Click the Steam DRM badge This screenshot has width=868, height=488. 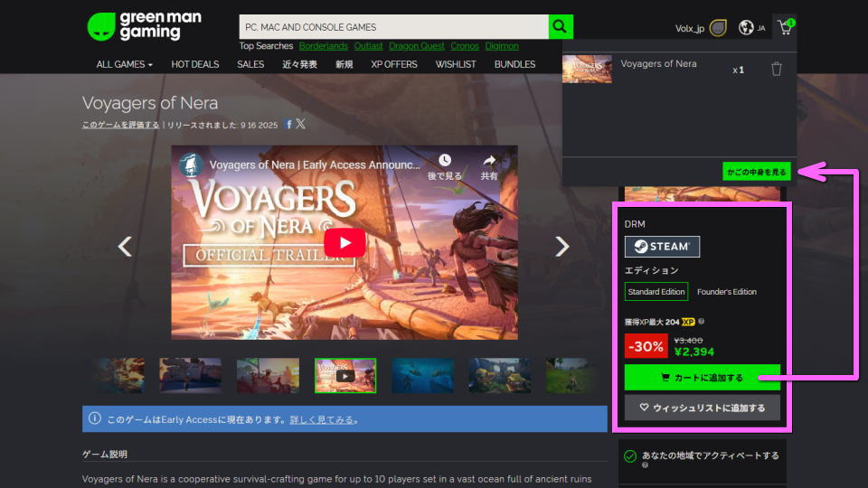tap(662, 246)
